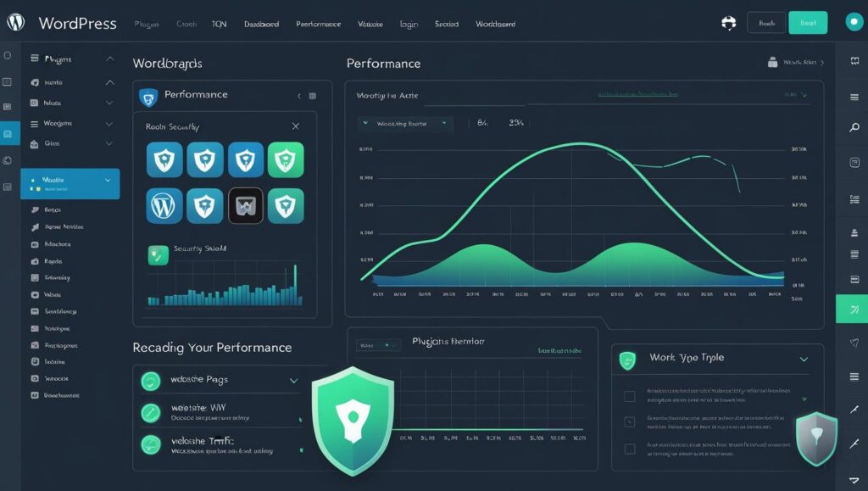Open the Dashboard tab in top navigation
868x491 pixels.
[261, 25]
